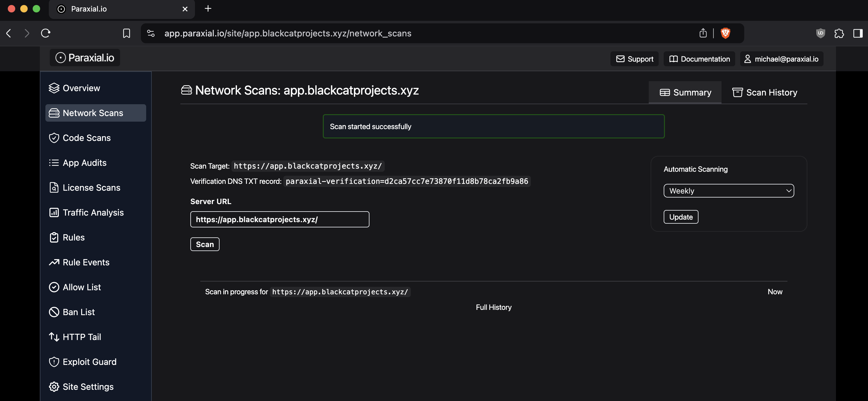Click the Update button for automatic scanning

pos(681,217)
